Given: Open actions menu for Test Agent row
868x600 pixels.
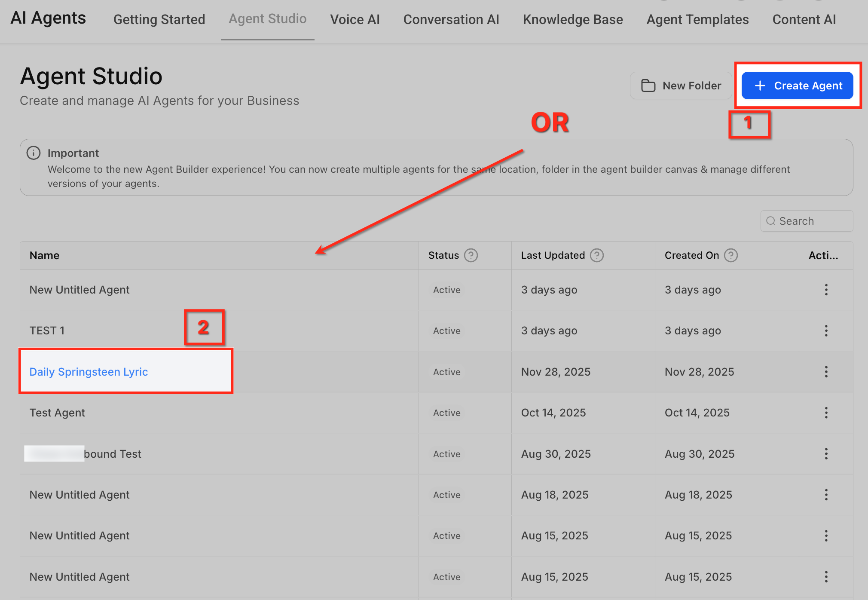Looking at the screenshot, I should point(826,413).
